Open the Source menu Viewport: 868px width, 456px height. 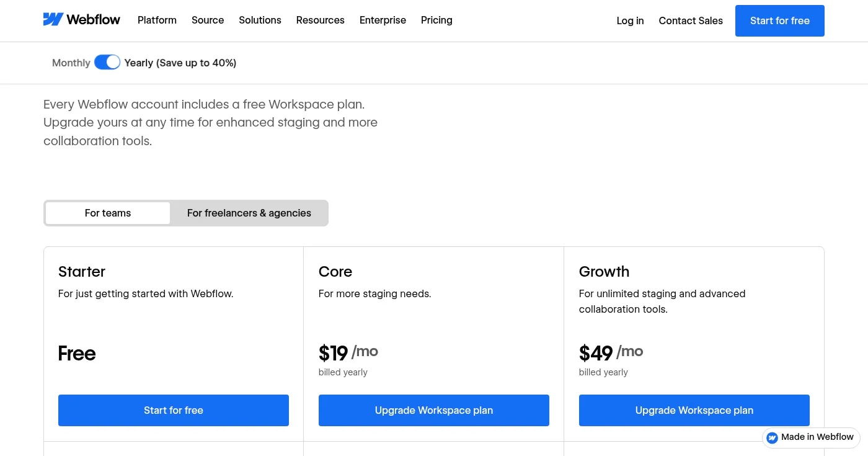point(208,20)
